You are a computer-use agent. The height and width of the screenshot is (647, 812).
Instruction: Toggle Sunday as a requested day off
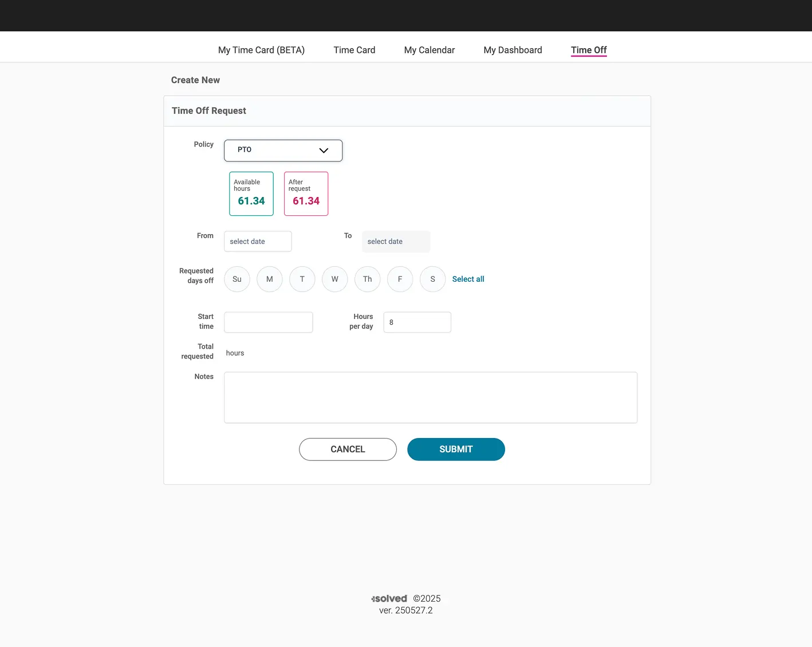(236, 279)
